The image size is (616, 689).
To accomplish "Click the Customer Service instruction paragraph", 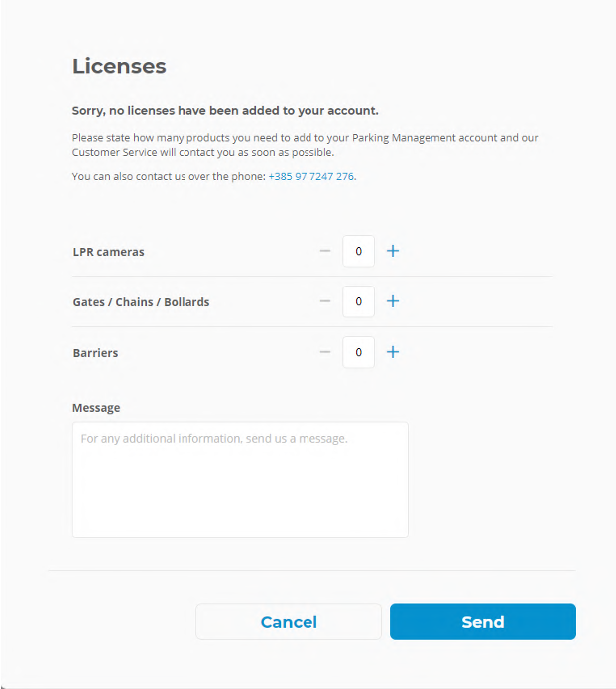I will click(305, 145).
